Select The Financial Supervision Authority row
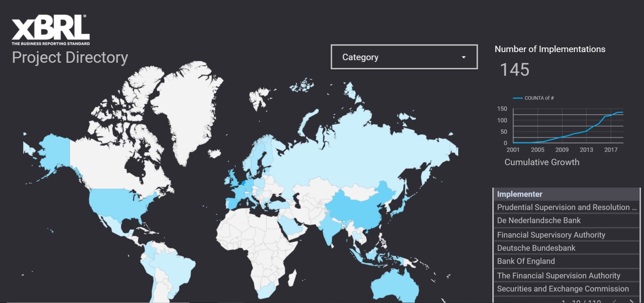 tap(566, 275)
